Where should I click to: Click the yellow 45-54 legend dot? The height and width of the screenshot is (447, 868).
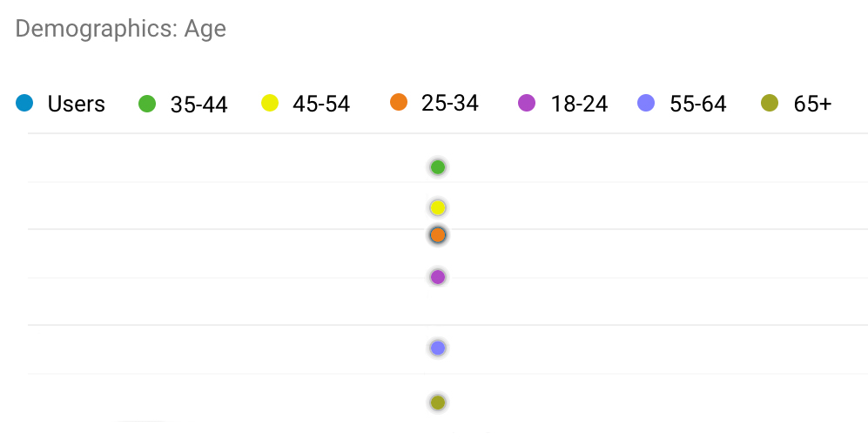click(x=270, y=105)
